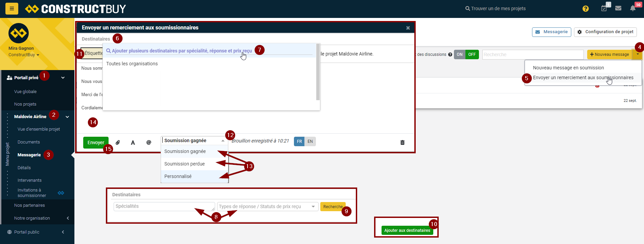Select EN language toggle

click(310, 141)
